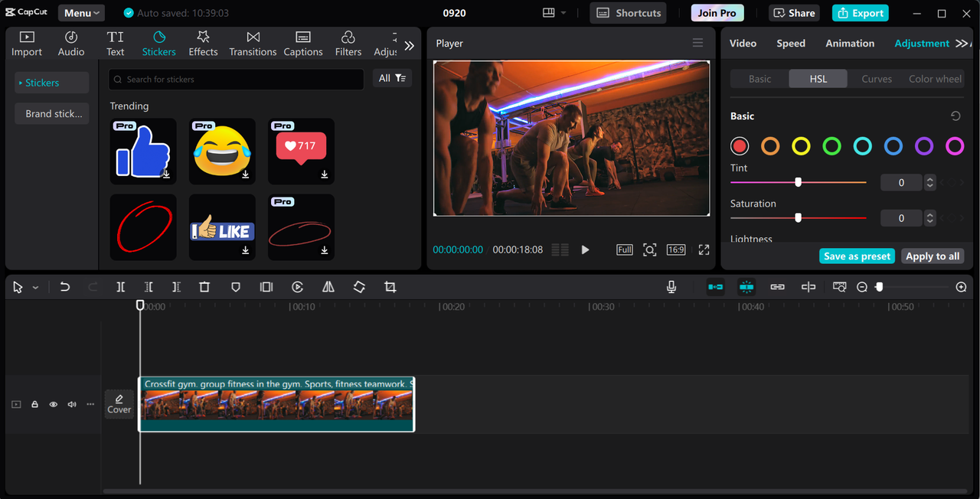Image resolution: width=980 pixels, height=499 pixels.
Task: Select the blue thumbs-up sticker
Action: (143, 151)
